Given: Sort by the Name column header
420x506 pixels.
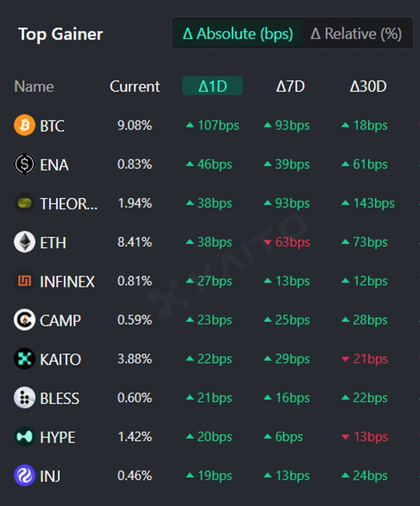Looking at the screenshot, I should click(34, 86).
